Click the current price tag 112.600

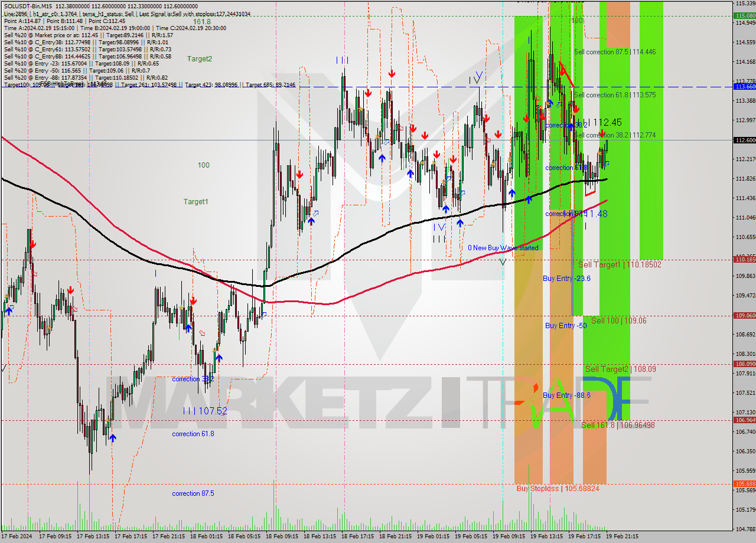pyautogui.click(x=744, y=140)
